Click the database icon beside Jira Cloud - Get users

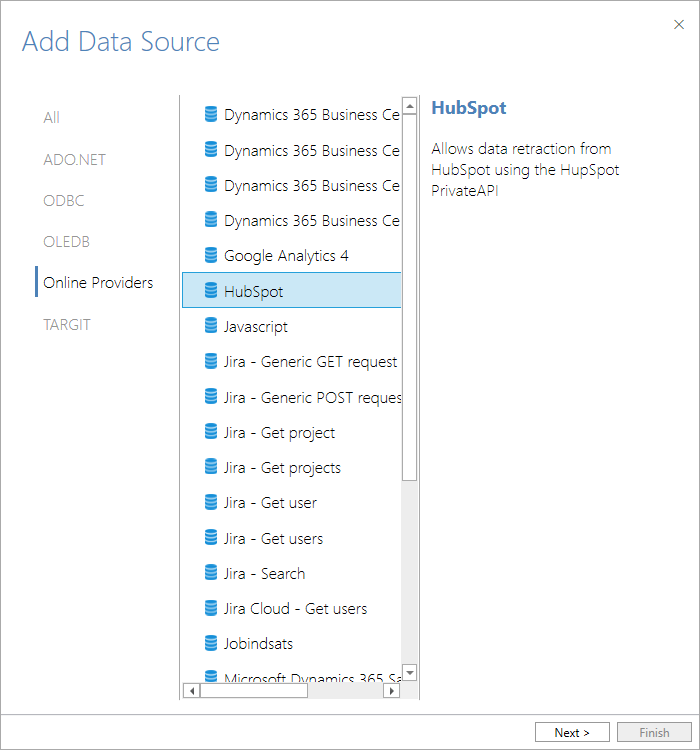click(211, 608)
